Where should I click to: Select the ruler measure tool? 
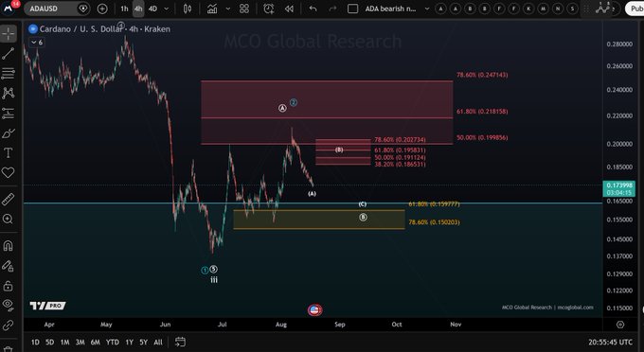[x=9, y=200]
